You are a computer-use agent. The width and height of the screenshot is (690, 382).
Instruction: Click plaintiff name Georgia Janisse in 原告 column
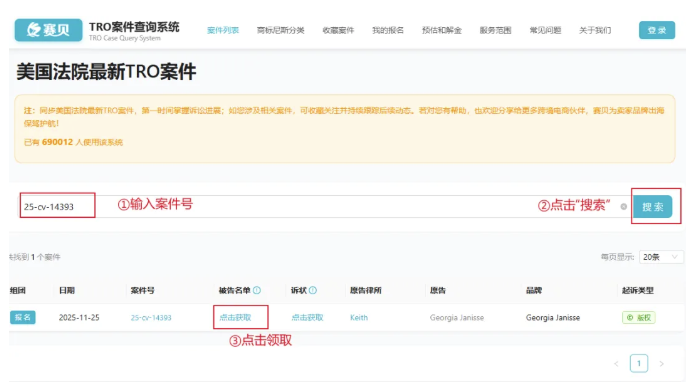457,318
